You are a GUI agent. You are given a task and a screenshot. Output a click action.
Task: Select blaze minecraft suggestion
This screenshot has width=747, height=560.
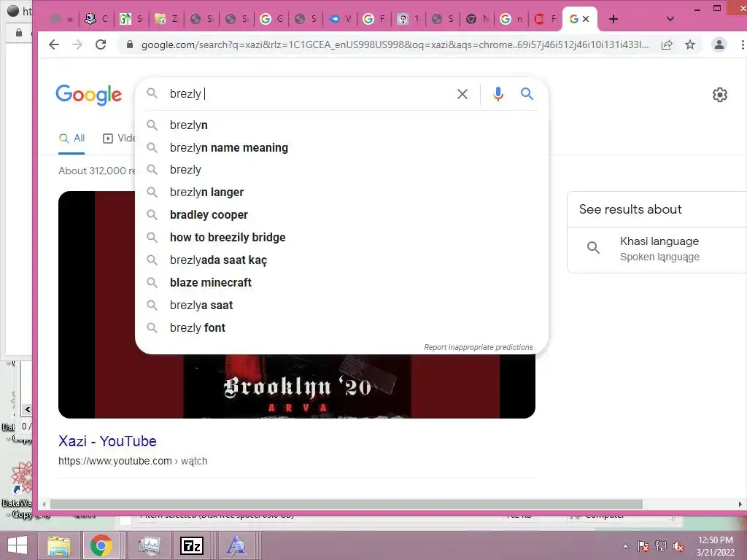(x=341, y=282)
